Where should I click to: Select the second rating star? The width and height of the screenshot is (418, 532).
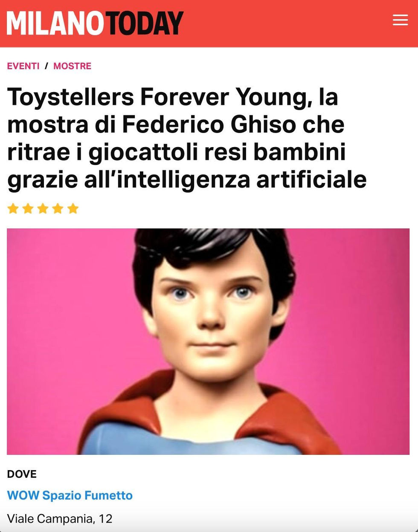[28, 208]
